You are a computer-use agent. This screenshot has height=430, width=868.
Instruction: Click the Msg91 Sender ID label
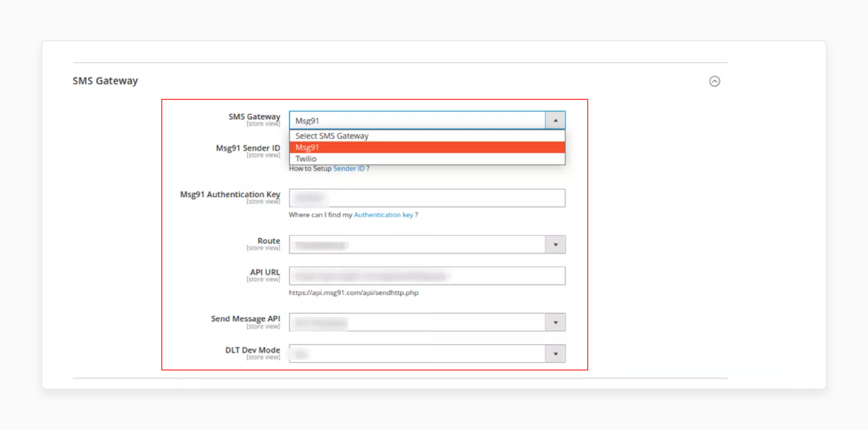coord(248,148)
